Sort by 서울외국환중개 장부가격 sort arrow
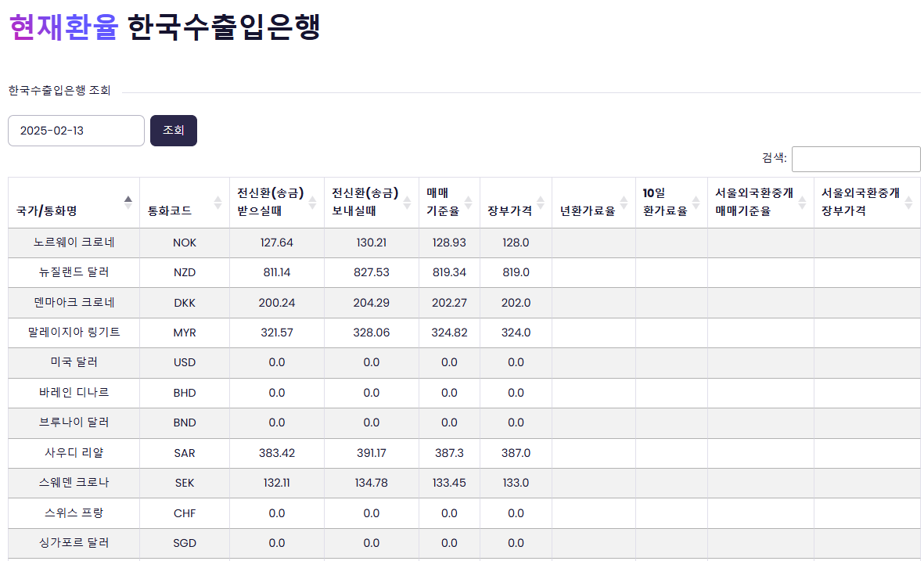The image size is (924, 561). [908, 202]
